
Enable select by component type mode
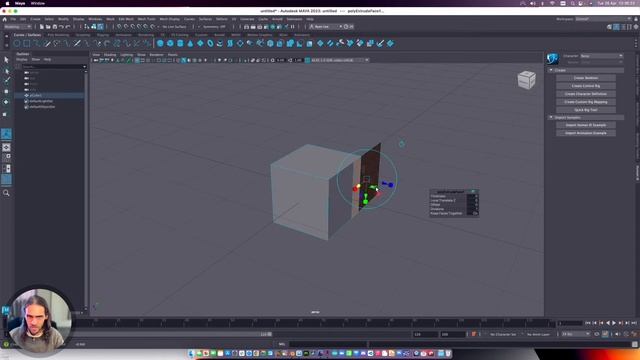coord(100,27)
